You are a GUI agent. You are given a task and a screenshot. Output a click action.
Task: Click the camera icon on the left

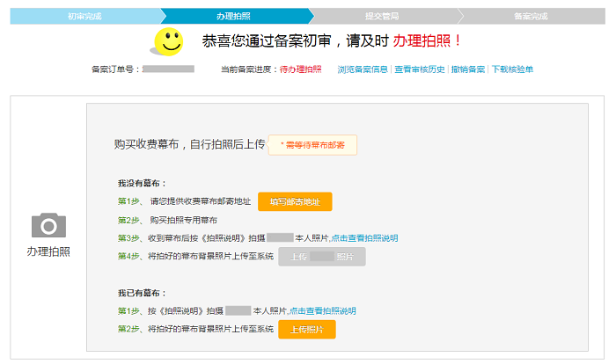tap(48, 225)
